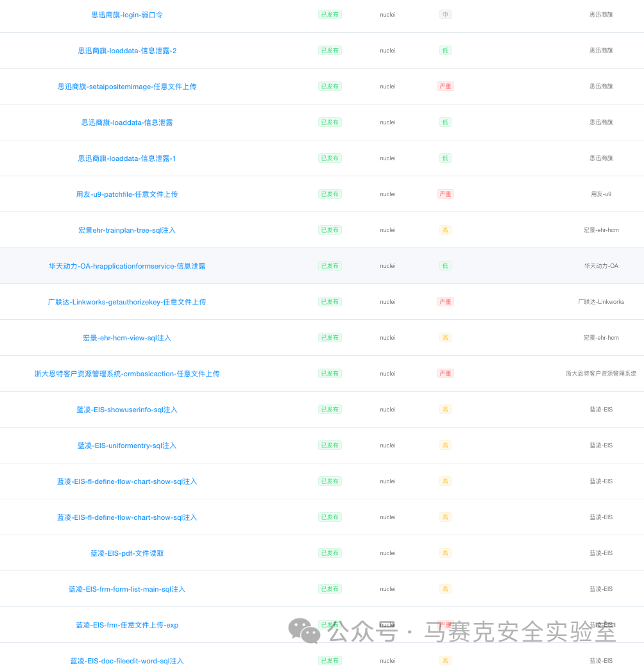Click 已发布 tag in 华天动力-OA row
This screenshot has width=644, height=666.
click(x=330, y=266)
